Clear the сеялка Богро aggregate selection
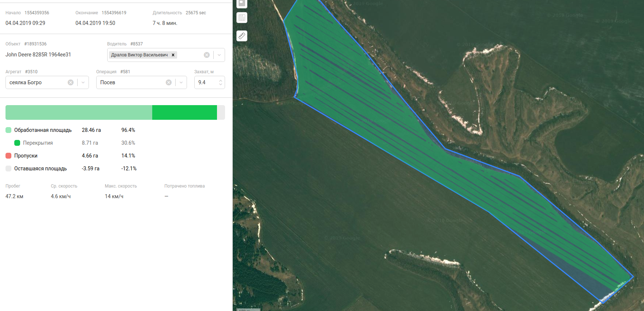The width and height of the screenshot is (644, 311). (x=71, y=82)
